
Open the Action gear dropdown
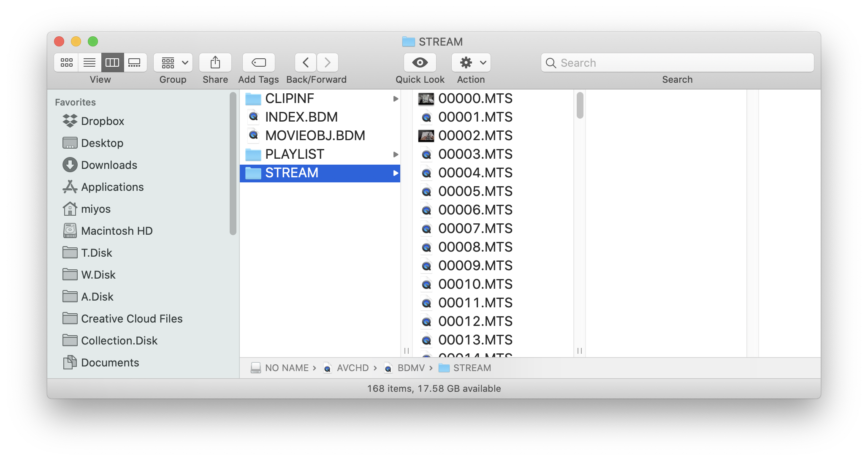(x=471, y=62)
